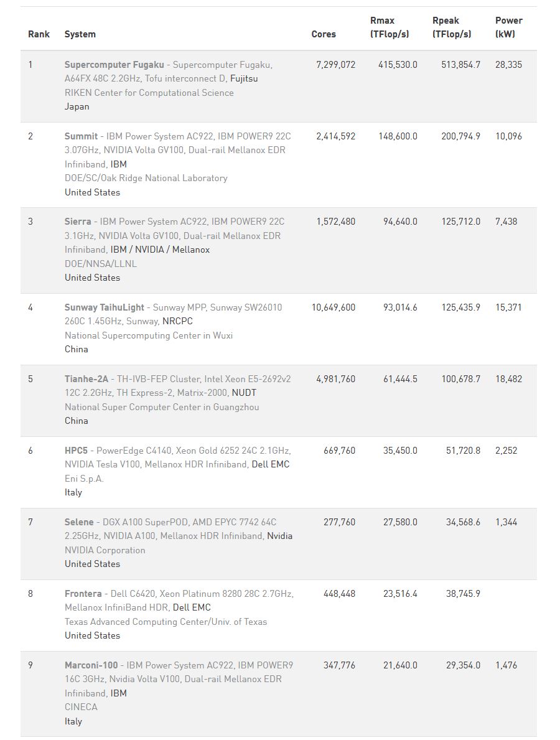Click the Selene system name
The image size is (560, 740).
[x=79, y=522]
